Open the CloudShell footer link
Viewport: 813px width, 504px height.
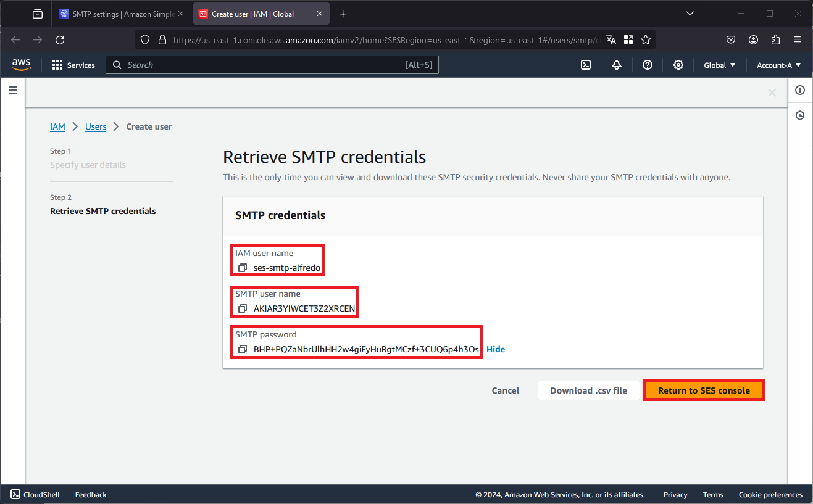pos(35,495)
